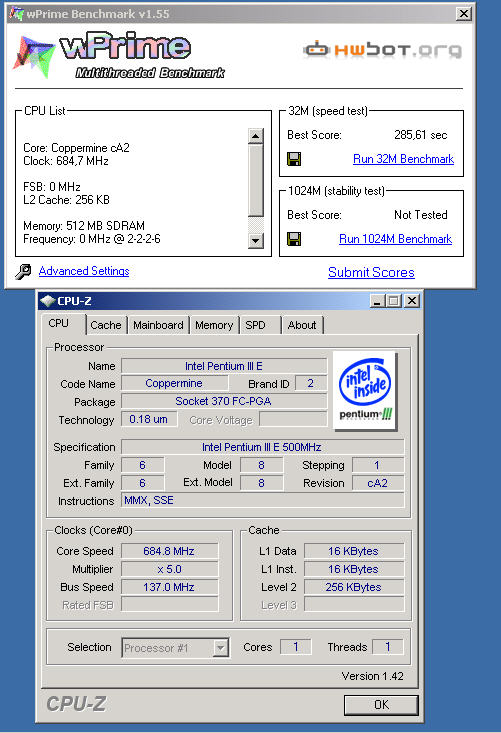The image size is (501, 733).
Task: Click CPU List scroll up arrow
Action: tap(256, 136)
